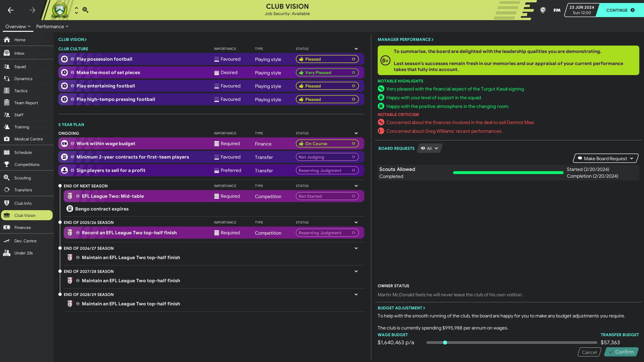The width and height of the screenshot is (644, 362).
Task: Click the Scouts Allowed progress bar
Action: coord(508,173)
